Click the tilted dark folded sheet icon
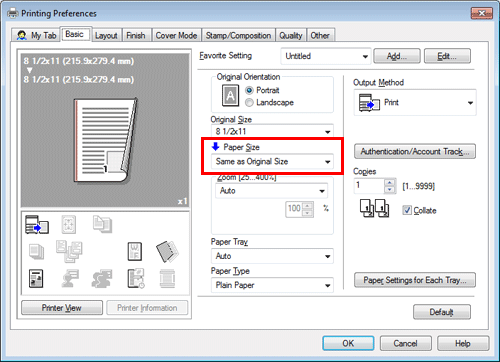The image size is (500, 362). pos(167,252)
